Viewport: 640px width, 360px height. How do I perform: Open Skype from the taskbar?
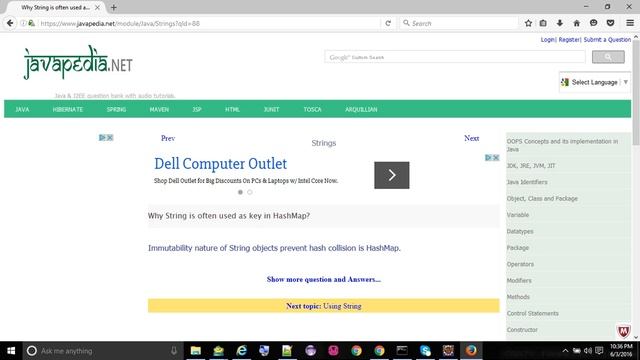click(x=425, y=351)
